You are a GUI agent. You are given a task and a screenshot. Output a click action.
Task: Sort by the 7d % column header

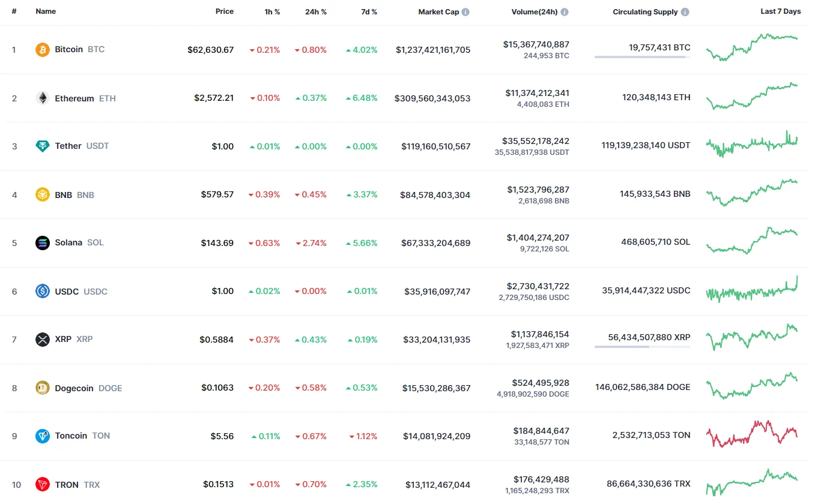[369, 11]
